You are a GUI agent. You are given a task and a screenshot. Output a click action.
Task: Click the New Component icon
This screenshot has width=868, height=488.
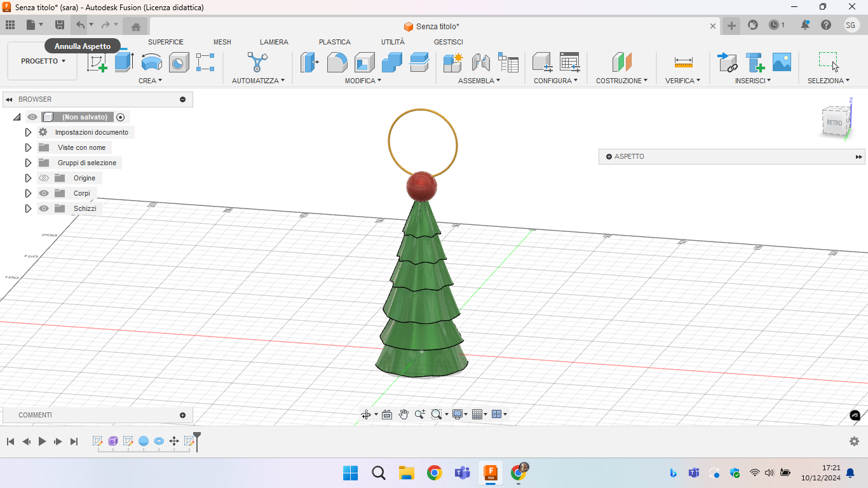(x=453, y=62)
